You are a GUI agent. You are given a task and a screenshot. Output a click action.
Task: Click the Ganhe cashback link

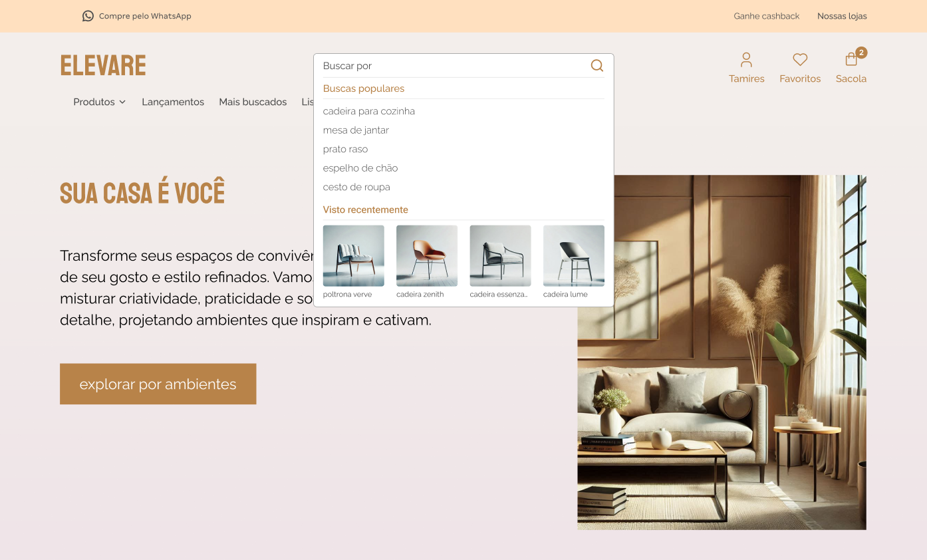point(766,16)
